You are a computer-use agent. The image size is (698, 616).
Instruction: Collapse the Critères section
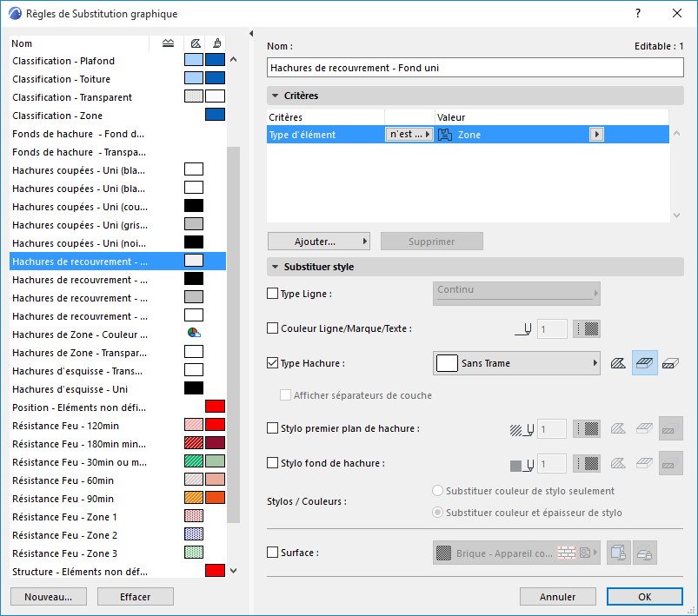275,96
